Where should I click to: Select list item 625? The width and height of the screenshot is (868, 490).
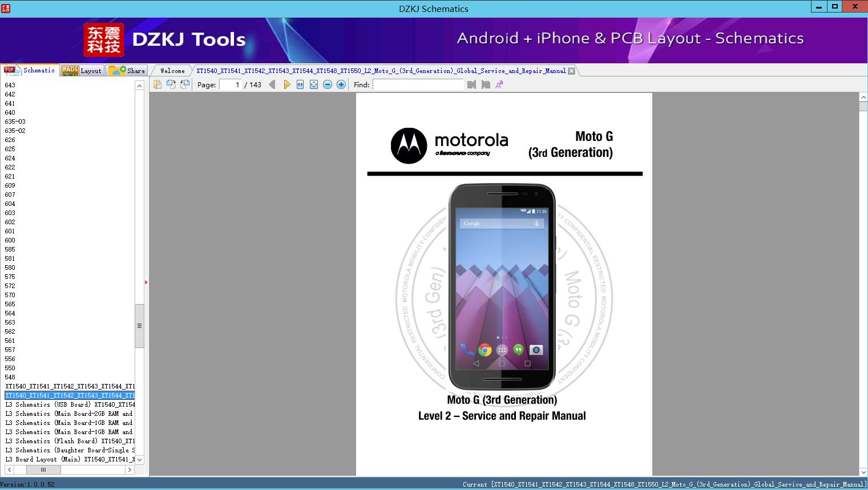[10, 149]
